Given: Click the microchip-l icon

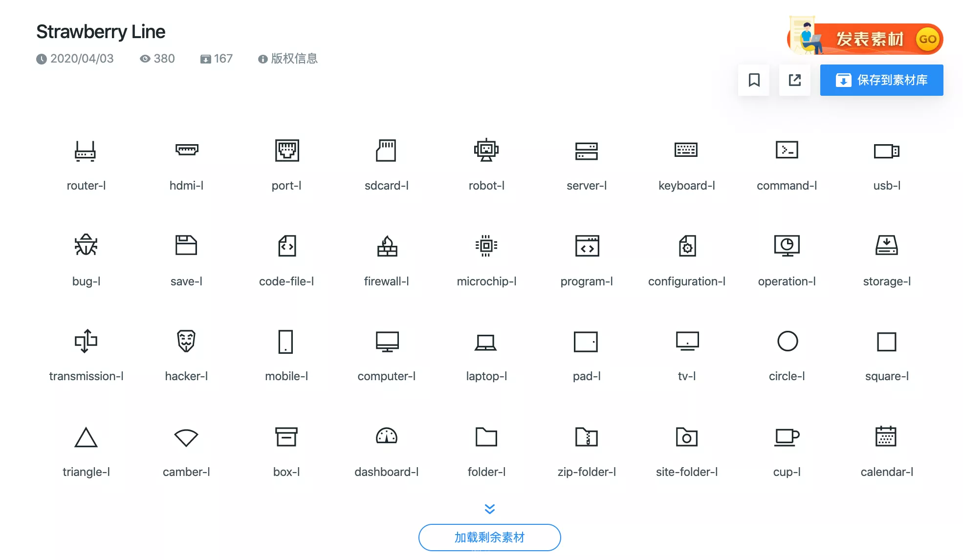Looking at the screenshot, I should pos(486,246).
